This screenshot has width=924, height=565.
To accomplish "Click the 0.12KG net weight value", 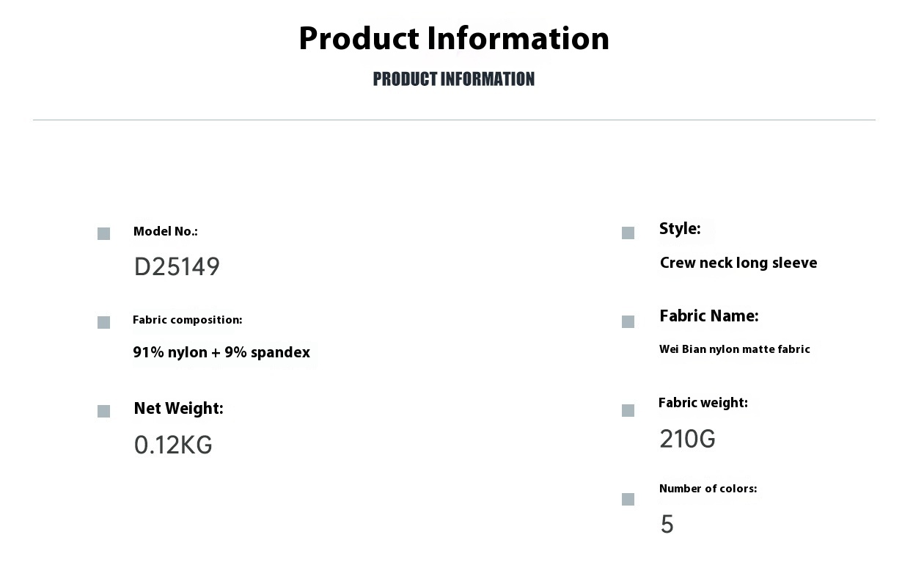I will click(173, 445).
